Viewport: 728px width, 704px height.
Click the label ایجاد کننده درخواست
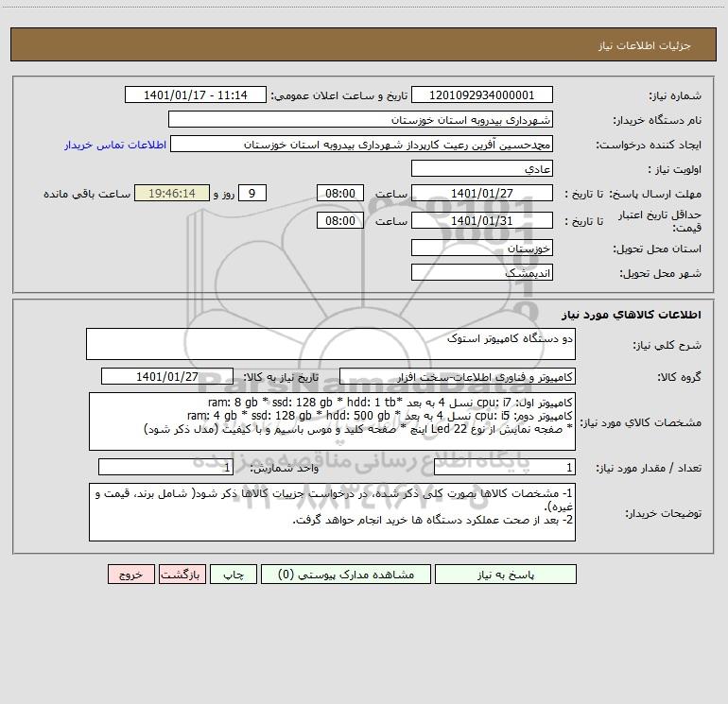click(x=649, y=145)
